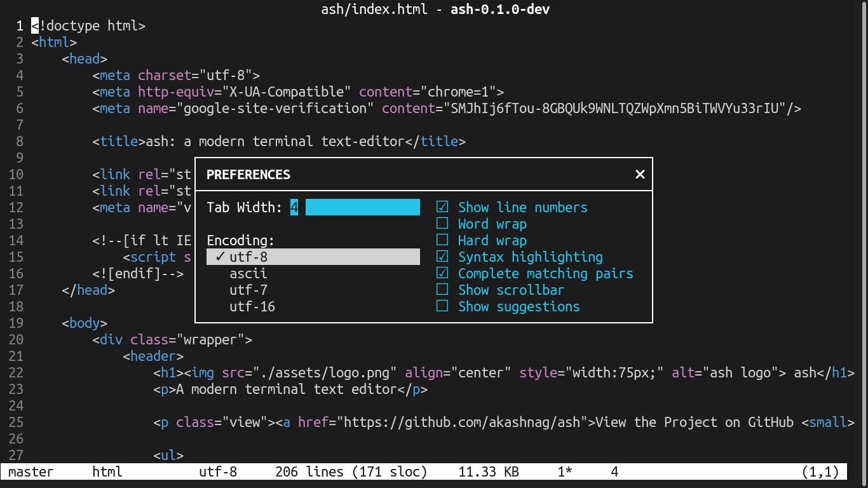Viewport: 868px width, 488px height.
Task: Uncheck Complete matching pairs
Action: coord(443,273)
